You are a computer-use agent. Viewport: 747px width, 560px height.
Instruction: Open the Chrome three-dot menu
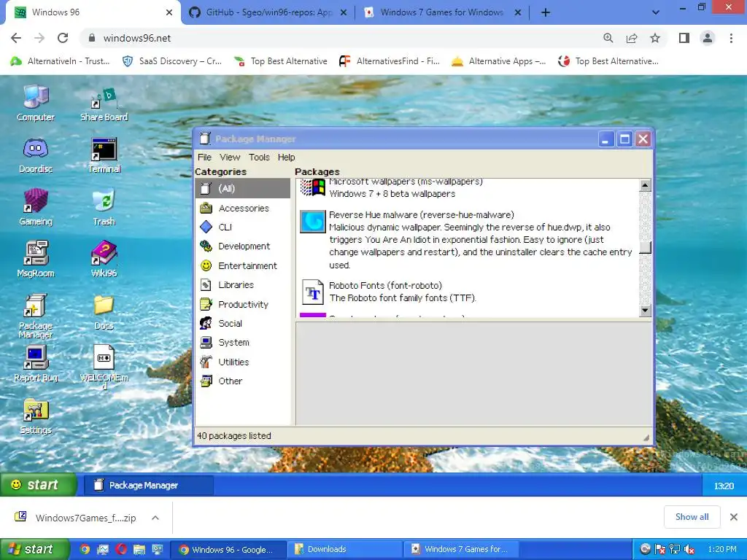pos(731,38)
